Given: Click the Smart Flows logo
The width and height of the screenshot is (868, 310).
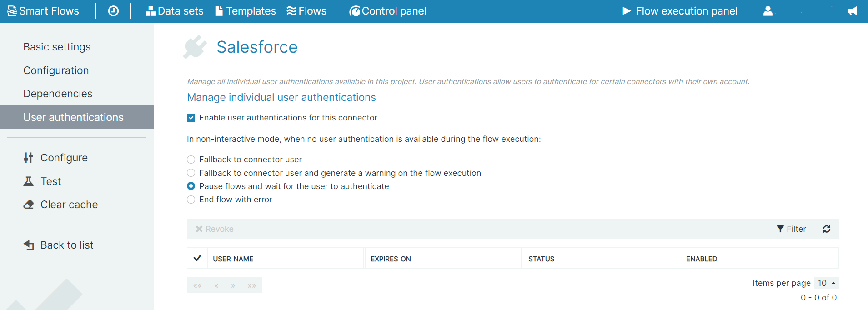Looking at the screenshot, I should coord(44,11).
